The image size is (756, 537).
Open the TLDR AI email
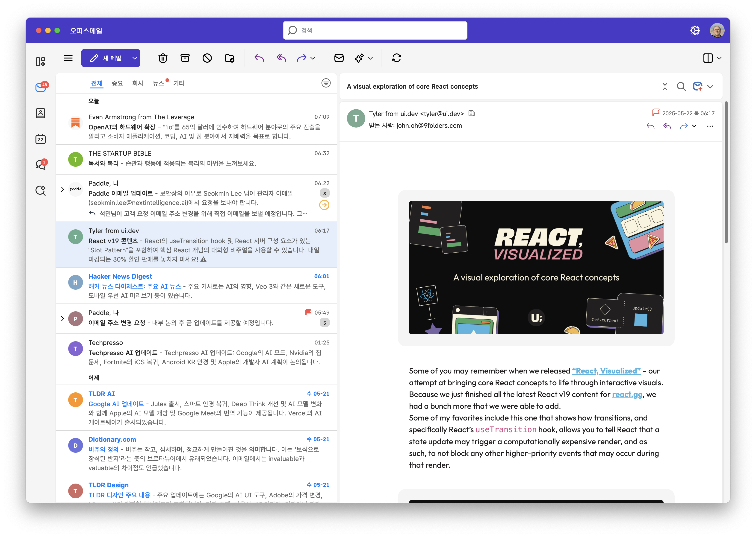(x=196, y=408)
